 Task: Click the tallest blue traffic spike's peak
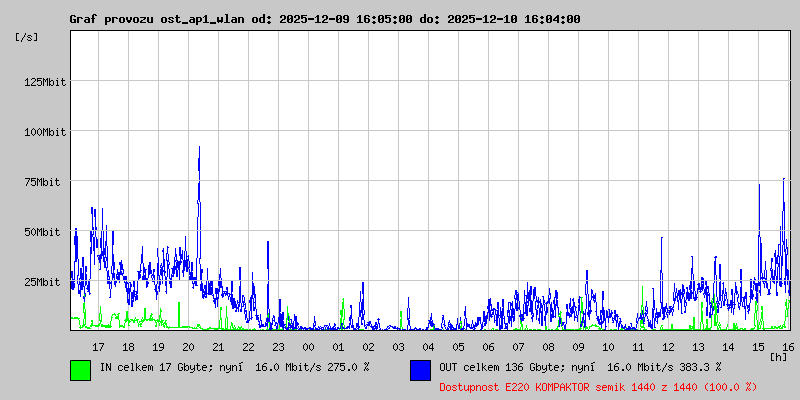click(x=199, y=148)
